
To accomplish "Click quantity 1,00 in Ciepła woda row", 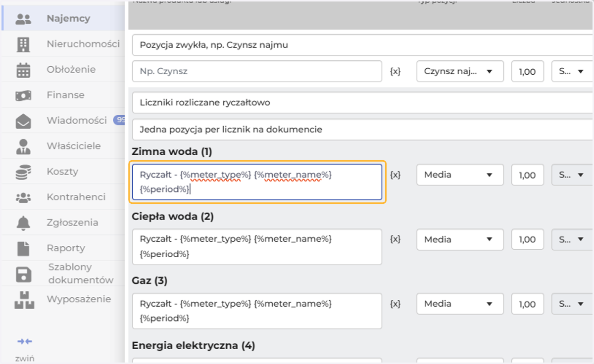I will pyautogui.click(x=528, y=239).
